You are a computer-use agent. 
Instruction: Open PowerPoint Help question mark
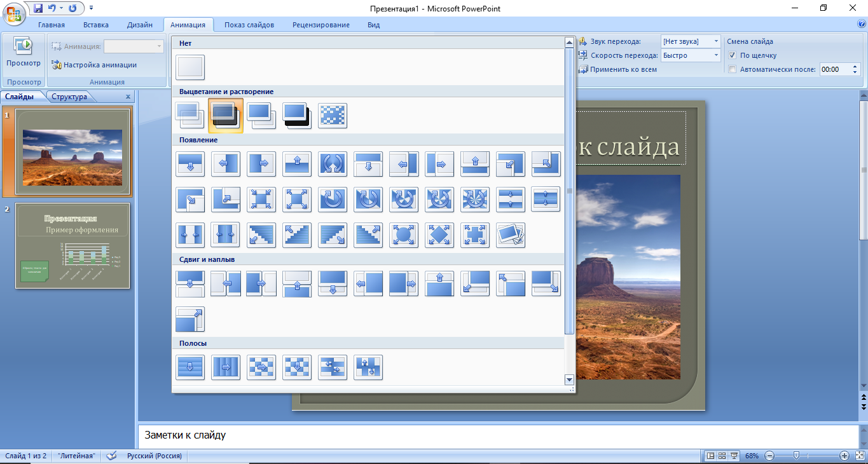click(x=862, y=24)
